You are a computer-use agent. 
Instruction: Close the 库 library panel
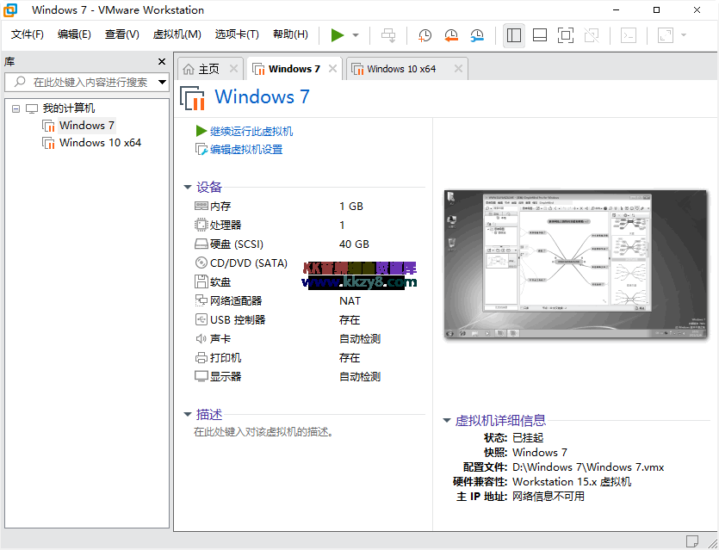tap(161, 61)
